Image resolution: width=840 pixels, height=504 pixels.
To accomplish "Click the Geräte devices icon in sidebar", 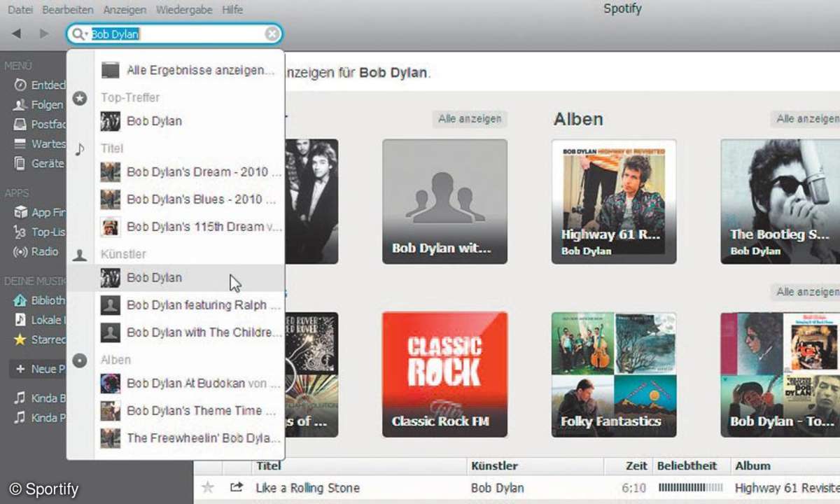I will click(20, 164).
